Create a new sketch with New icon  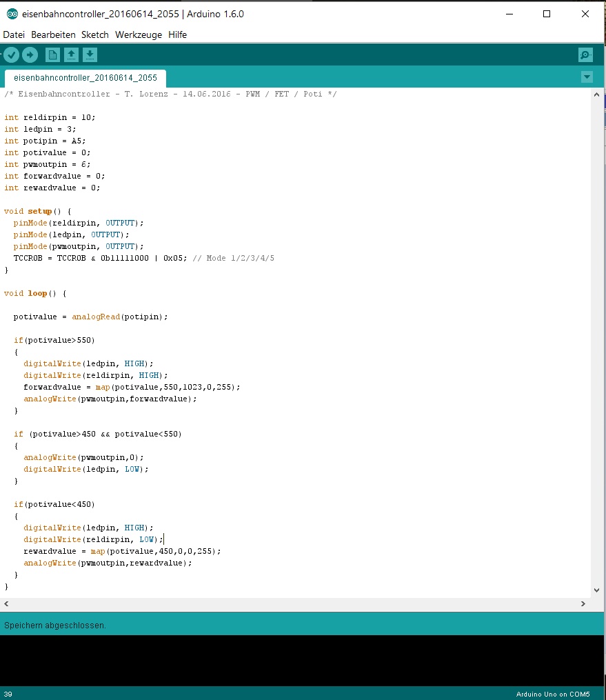tap(52, 55)
